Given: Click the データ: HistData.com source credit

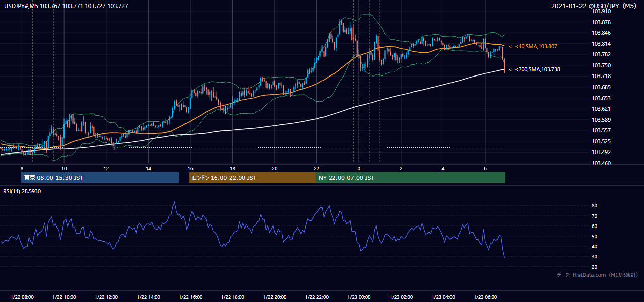Looking at the screenshot, I should [598, 275].
